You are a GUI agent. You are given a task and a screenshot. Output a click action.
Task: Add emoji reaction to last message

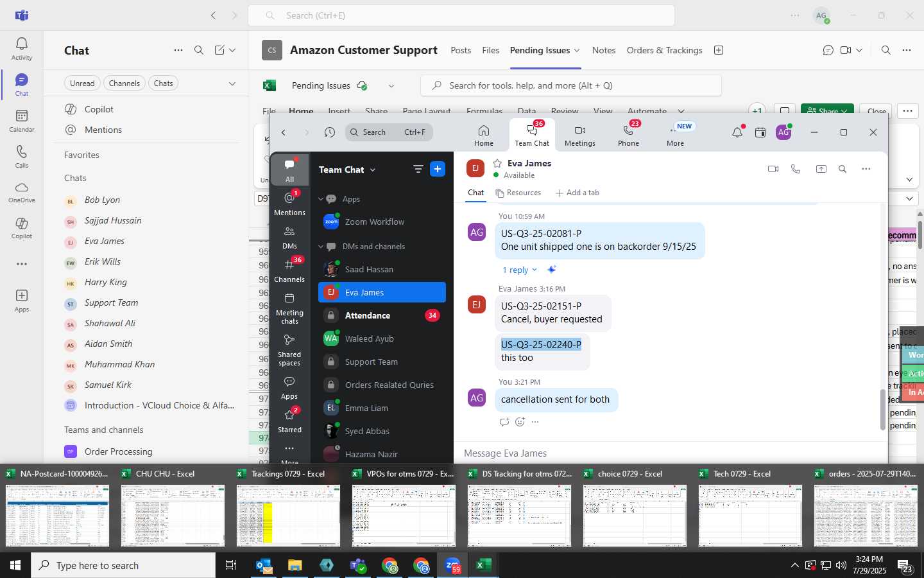pyautogui.click(x=520, y=422)
